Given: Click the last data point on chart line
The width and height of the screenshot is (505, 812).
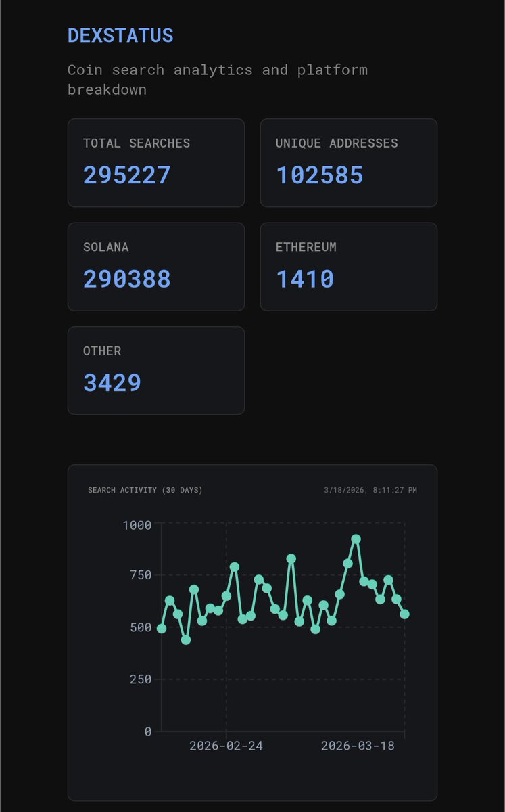Looking at the screenshot, I should pos(405,614).
